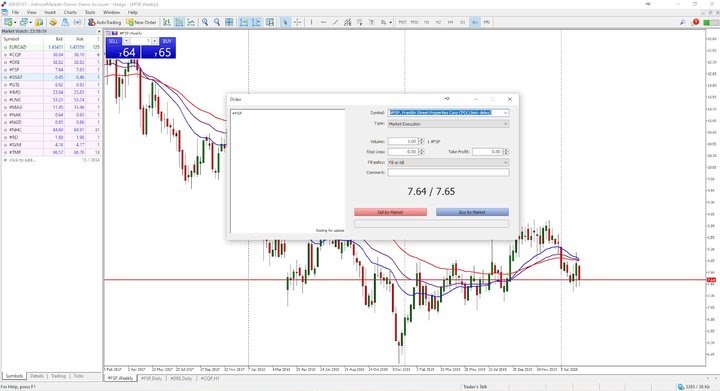Open the Toolbox panel icon
Screen dimensions: 720x391
click(65, 22)
